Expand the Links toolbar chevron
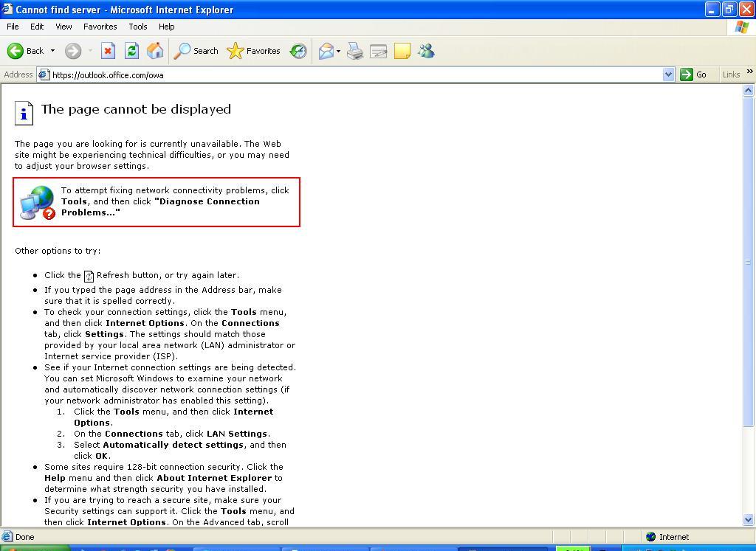Viewport: 756px width, 551px height. tap(750, 72)
